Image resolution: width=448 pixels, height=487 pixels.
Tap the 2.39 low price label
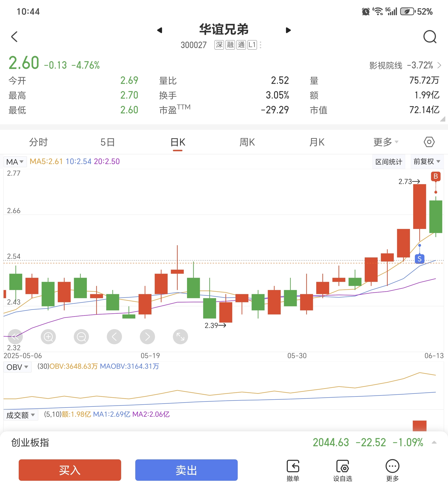click(211, 325)
